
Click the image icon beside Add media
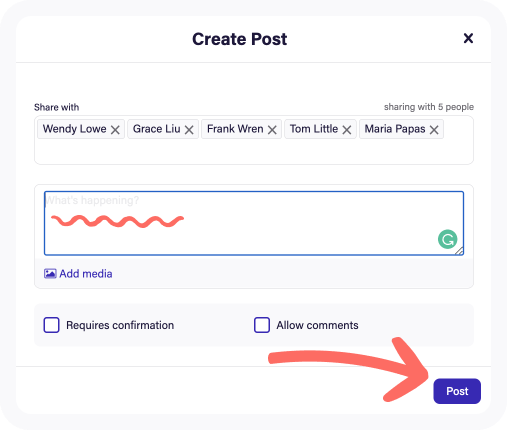(x=50, y=274)
